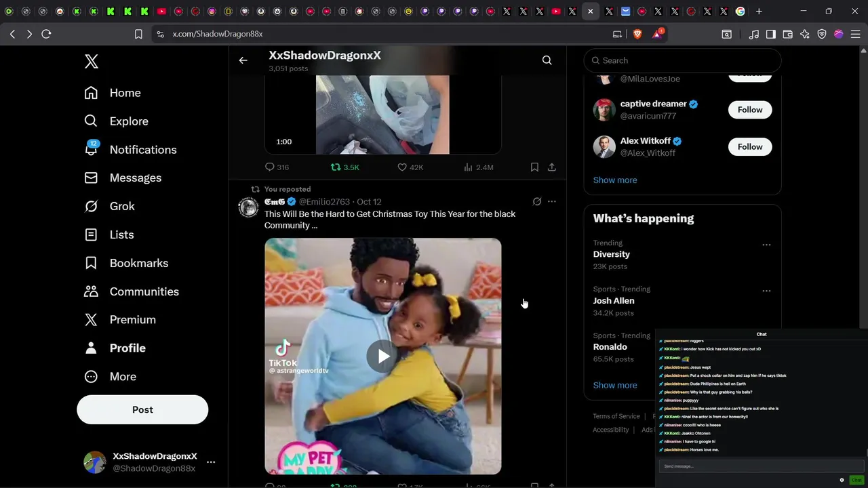Screen dimensions: 868x488
Task: Click the Post button
Action: tap(142, 409)
